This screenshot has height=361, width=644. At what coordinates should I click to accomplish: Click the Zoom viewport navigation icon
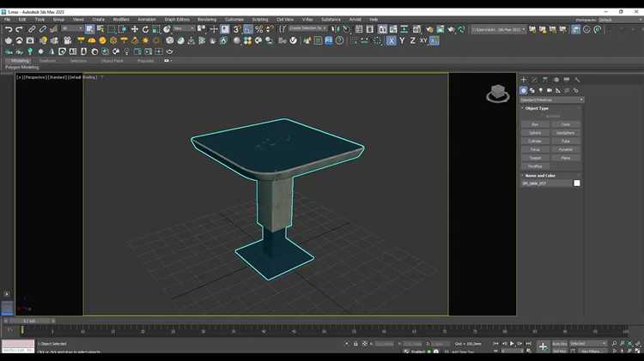click(614, 343)
